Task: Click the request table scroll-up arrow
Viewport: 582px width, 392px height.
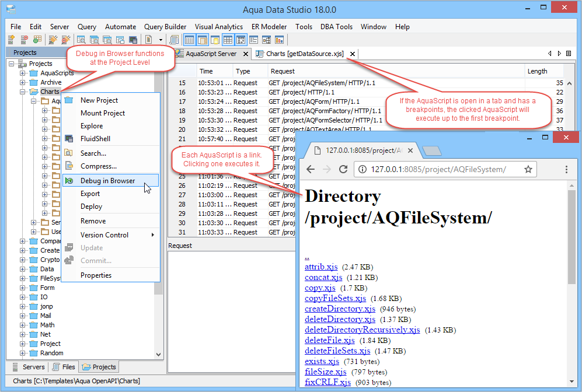Action: tap(569, 83)
